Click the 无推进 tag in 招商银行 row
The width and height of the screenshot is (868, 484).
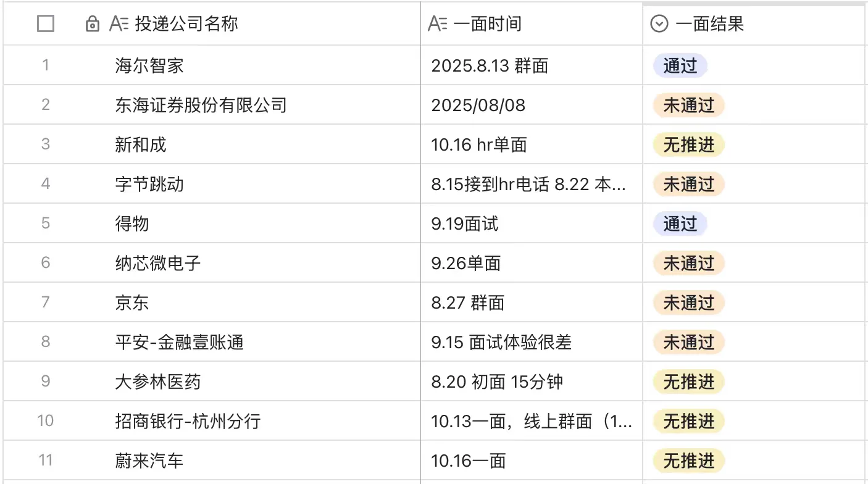[688, 421]
